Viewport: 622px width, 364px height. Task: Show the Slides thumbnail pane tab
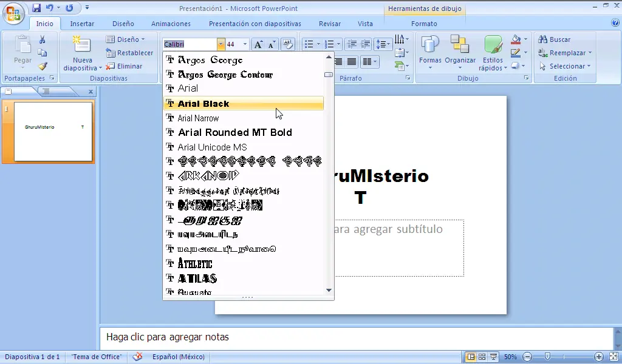9,92
